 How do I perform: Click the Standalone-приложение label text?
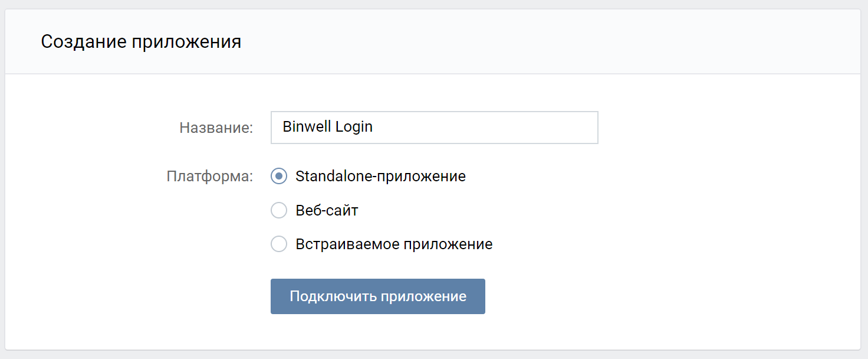tap(380, 176)
